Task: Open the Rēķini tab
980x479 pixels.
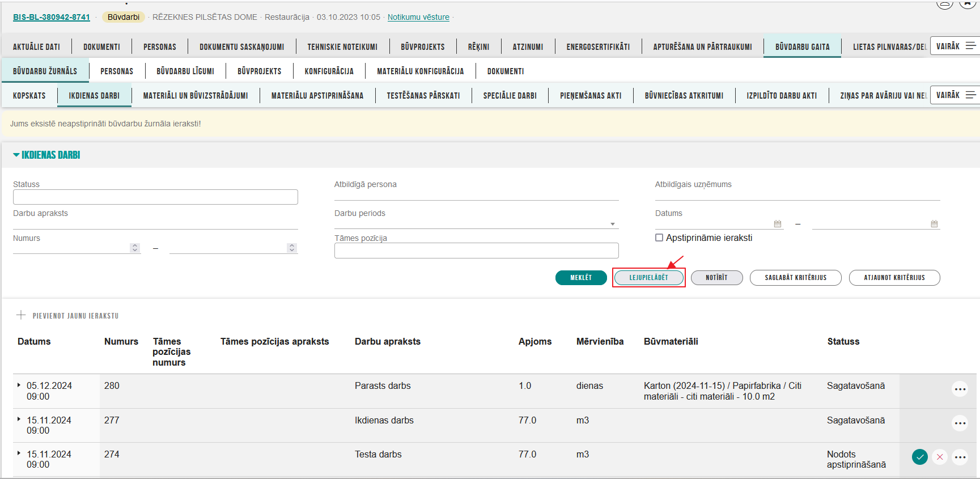Action: [x=478, y=46]
